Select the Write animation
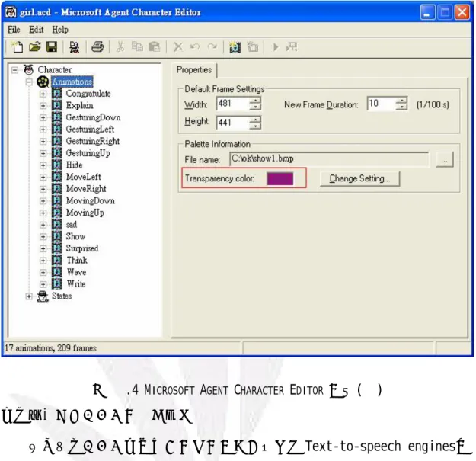Image resolution: width=476 pixels, height=461 pixels. [76, 284]
